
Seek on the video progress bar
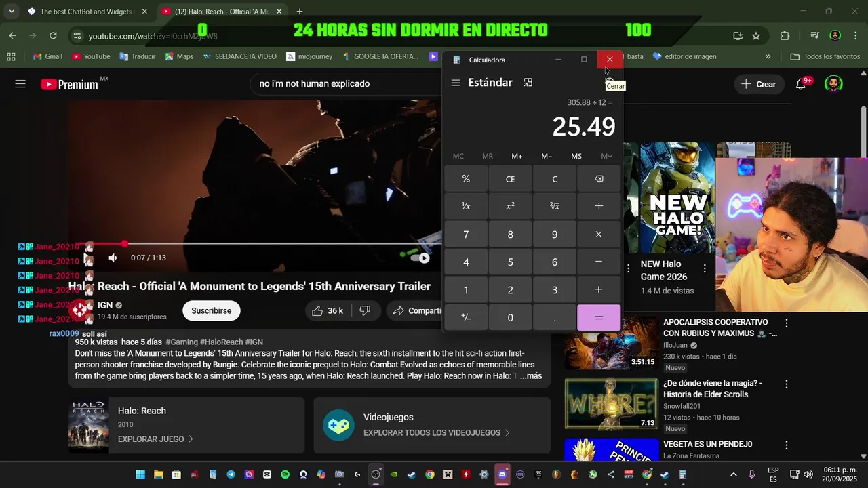click(x=254, y=243)
